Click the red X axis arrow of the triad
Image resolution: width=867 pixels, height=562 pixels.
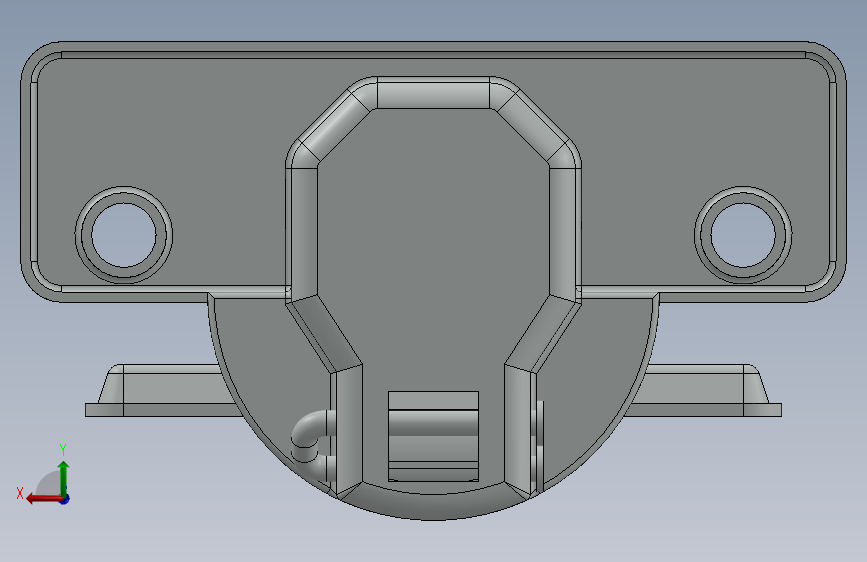(43, 499)
